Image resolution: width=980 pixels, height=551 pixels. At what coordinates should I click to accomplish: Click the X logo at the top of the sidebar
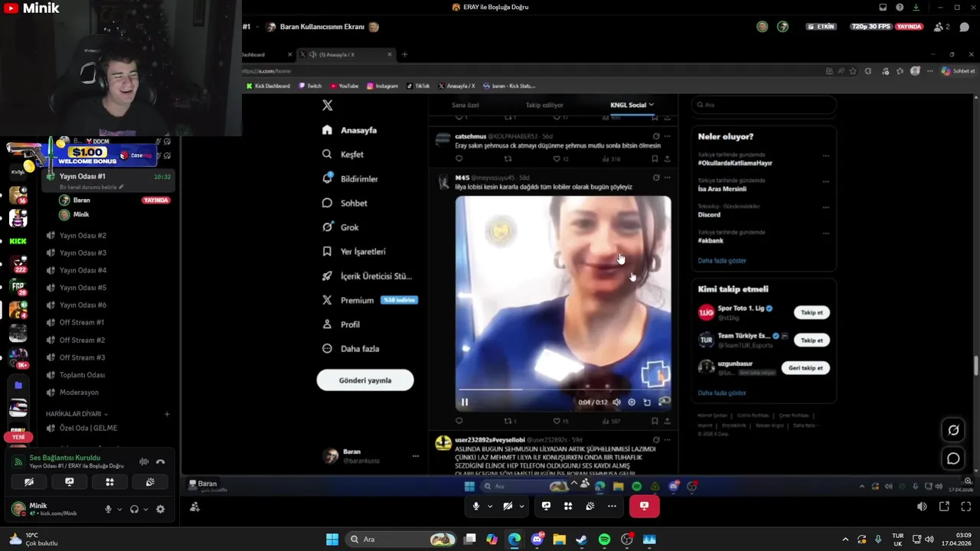[x=328, y=106]
